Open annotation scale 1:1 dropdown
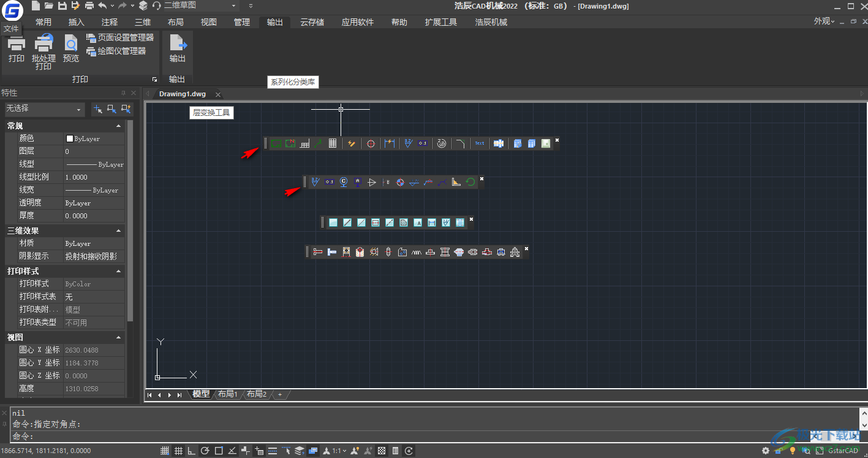 336,451
